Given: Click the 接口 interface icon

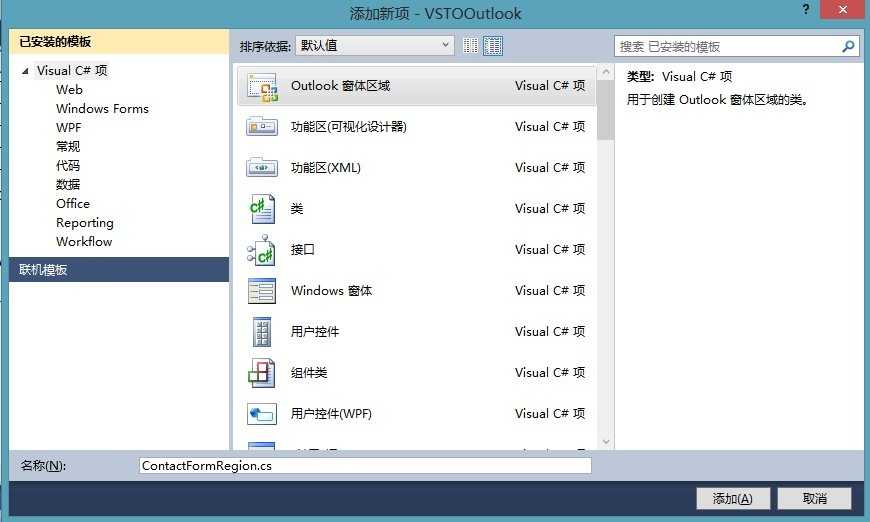Looking at the screenshot, I should click(x=261, y=250).
